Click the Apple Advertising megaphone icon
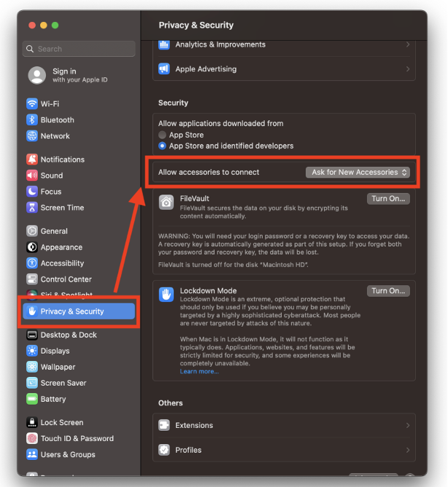The image size is (448, 487). click(x=164, y=69)
